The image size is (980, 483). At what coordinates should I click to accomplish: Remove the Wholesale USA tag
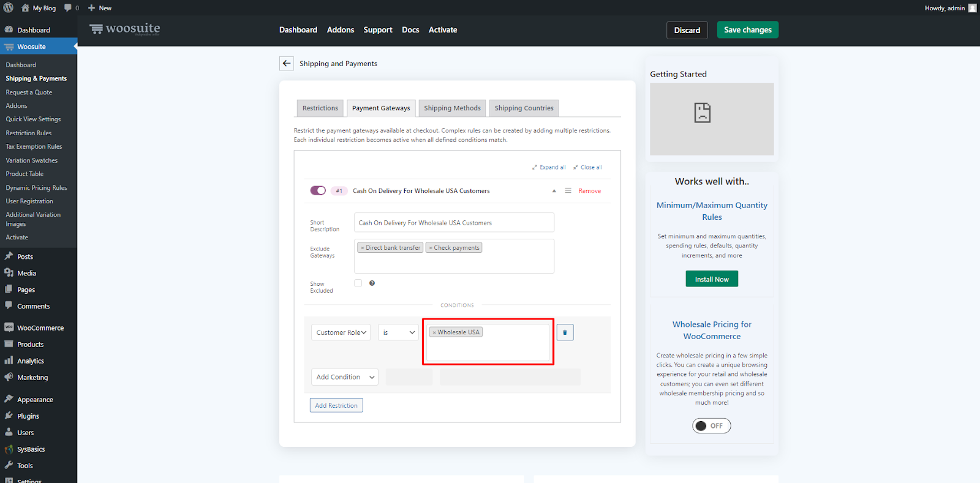[x=434, y=332]
